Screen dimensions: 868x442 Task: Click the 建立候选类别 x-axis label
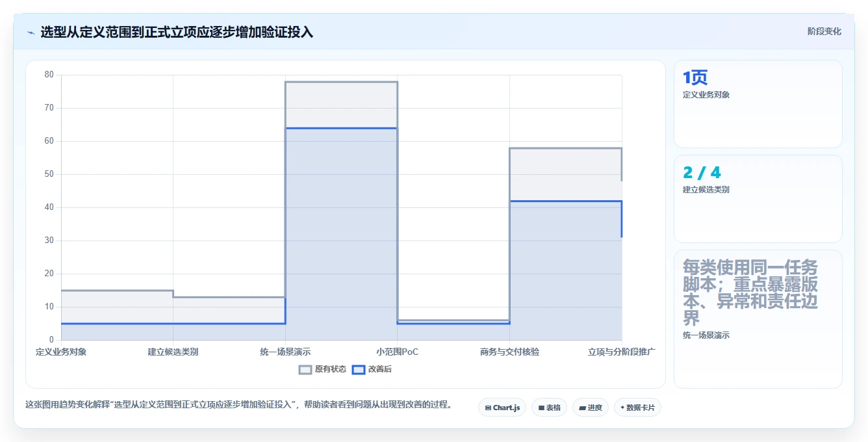coord(173,352)
